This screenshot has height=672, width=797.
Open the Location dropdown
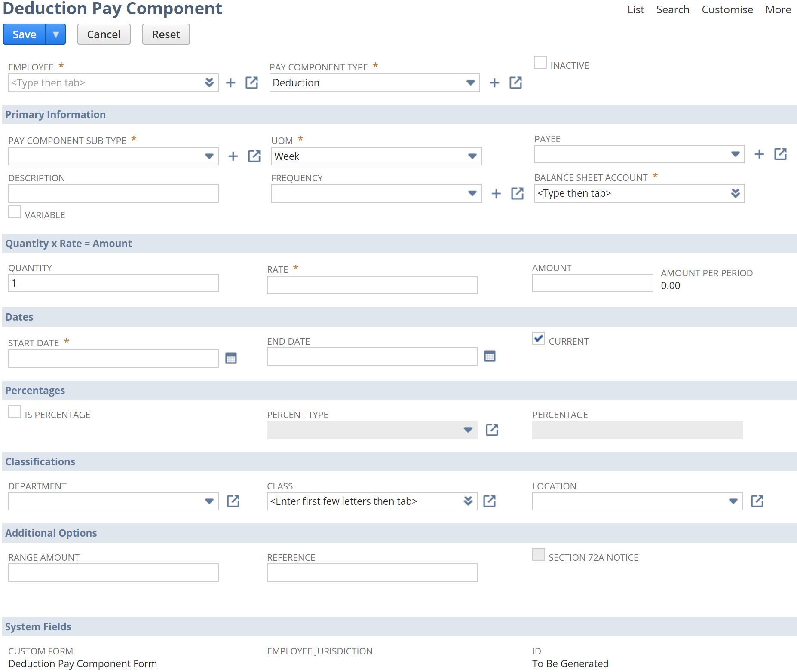[x=734, y=501]
